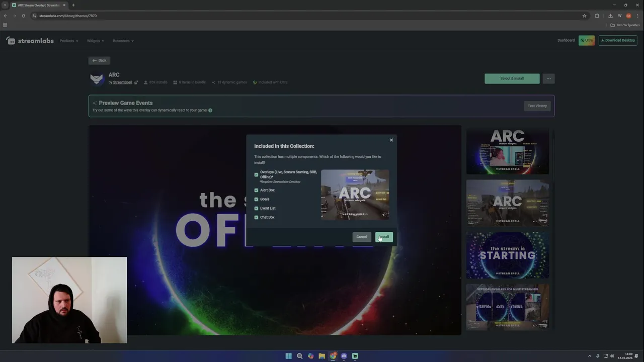Go to the Dashboard link
644x362 pixels.
click(566, 40)
